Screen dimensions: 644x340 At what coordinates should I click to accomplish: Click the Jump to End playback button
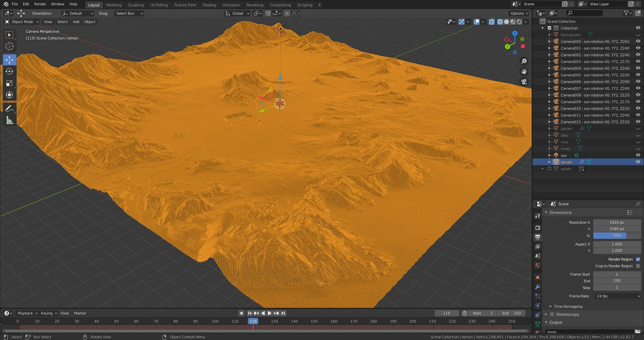[x=283, y=313]
